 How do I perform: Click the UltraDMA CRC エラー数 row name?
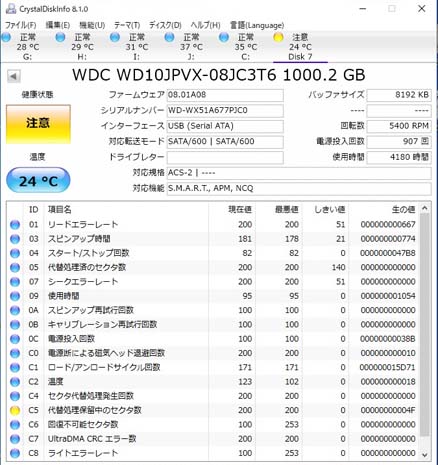coord(92,439)
